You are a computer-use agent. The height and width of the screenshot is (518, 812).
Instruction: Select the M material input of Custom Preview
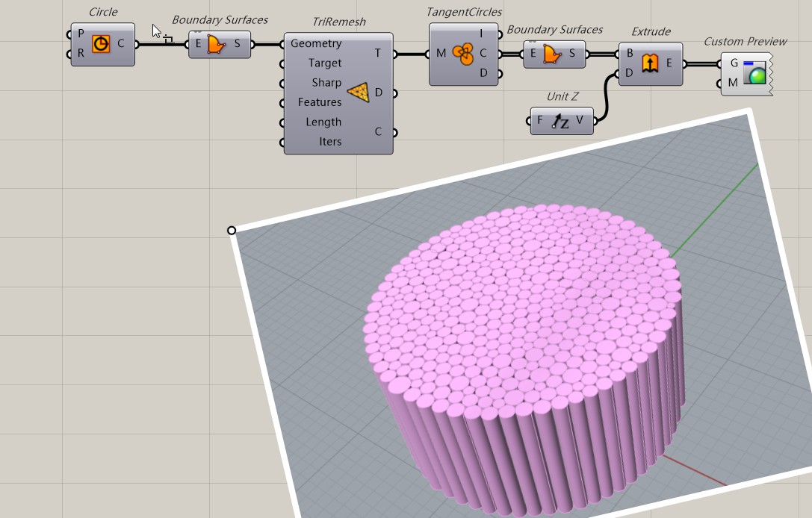tap(733, 83)
